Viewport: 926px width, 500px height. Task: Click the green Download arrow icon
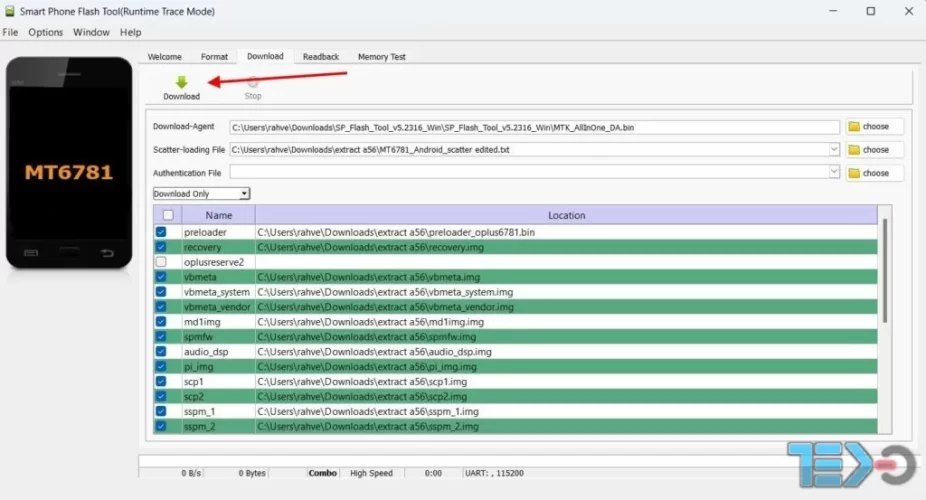(x=181, y=82)
